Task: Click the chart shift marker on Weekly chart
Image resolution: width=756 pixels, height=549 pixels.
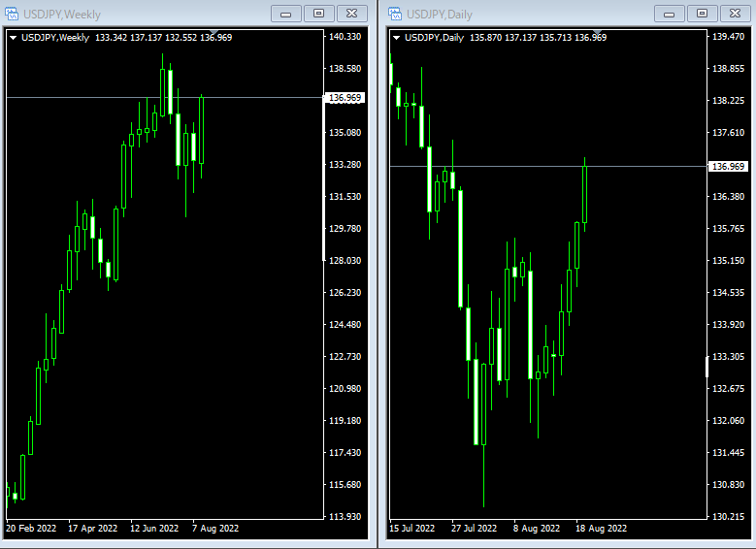Action: click(x=214, y=32)
